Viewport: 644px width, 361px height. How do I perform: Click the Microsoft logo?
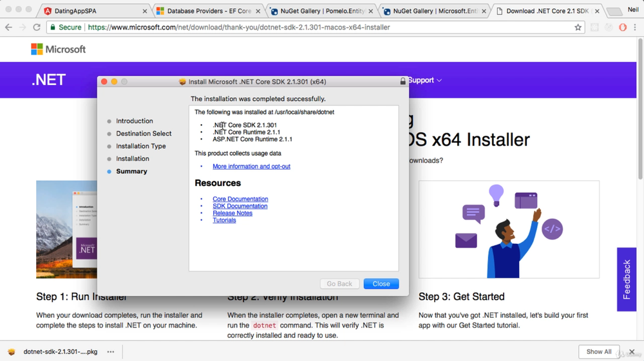pos(59,49)
